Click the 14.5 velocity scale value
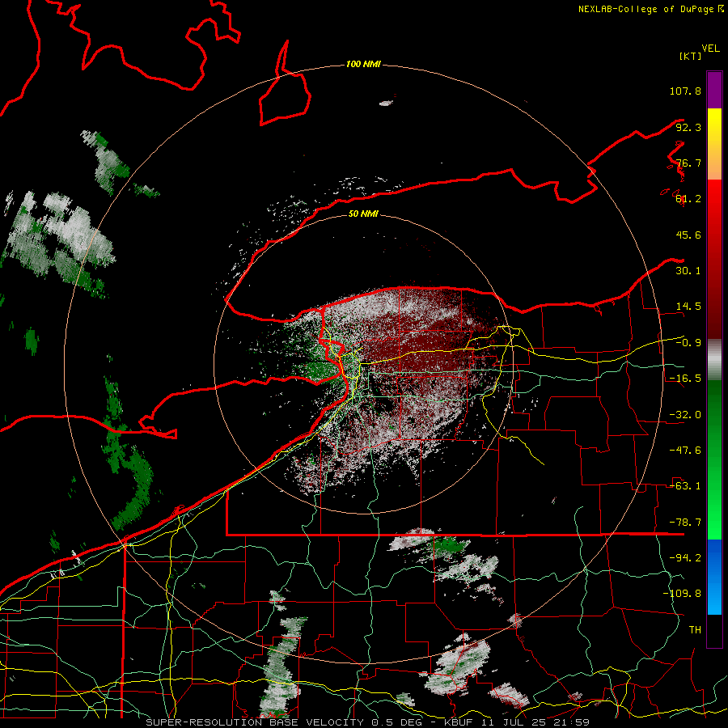728x728 pixels. click(x=688, y=307)
